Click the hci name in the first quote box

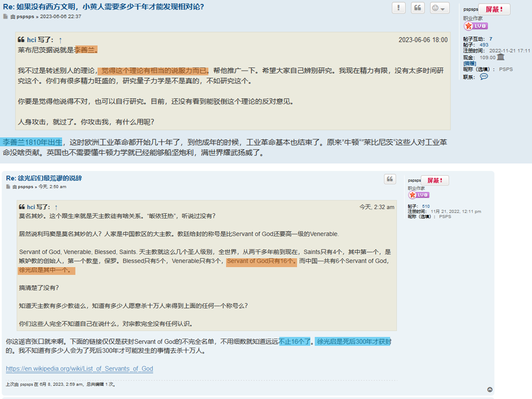[32, 40]
